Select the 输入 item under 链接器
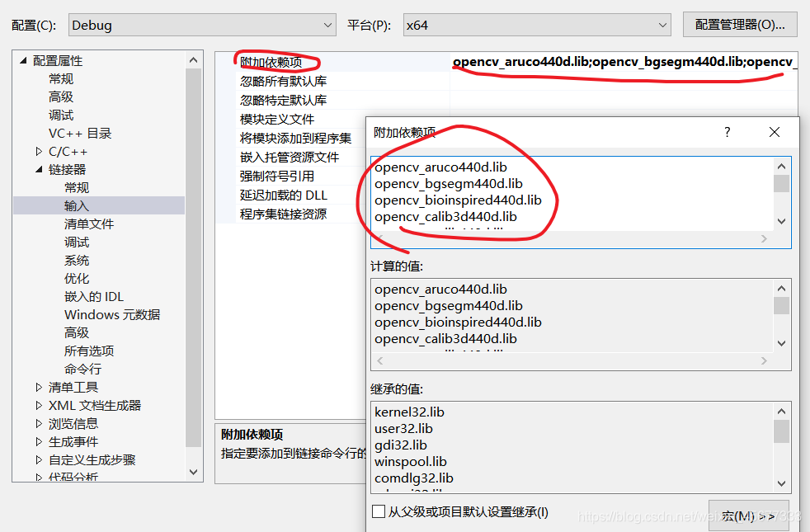Screen dimensions: 810x532 [76, 205]
